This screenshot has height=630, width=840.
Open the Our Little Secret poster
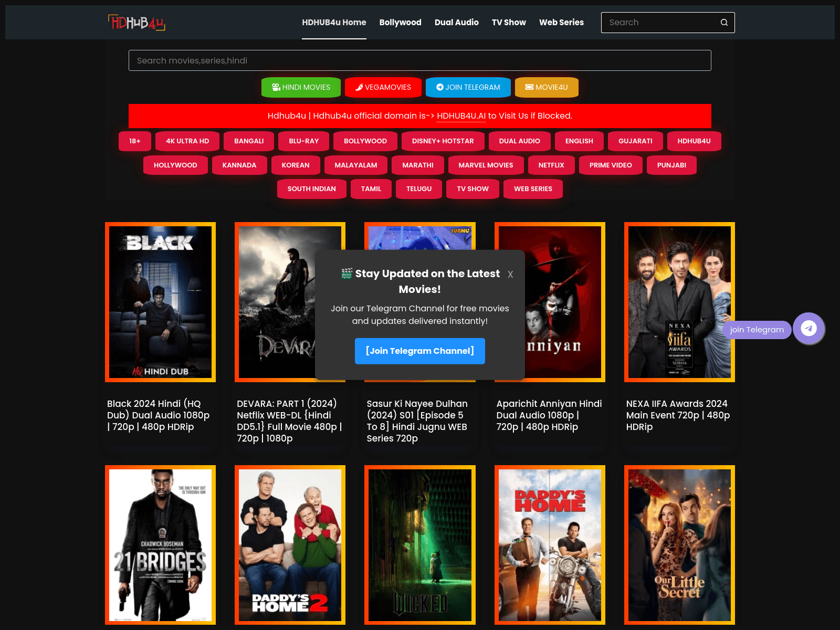tap(679, 545)
